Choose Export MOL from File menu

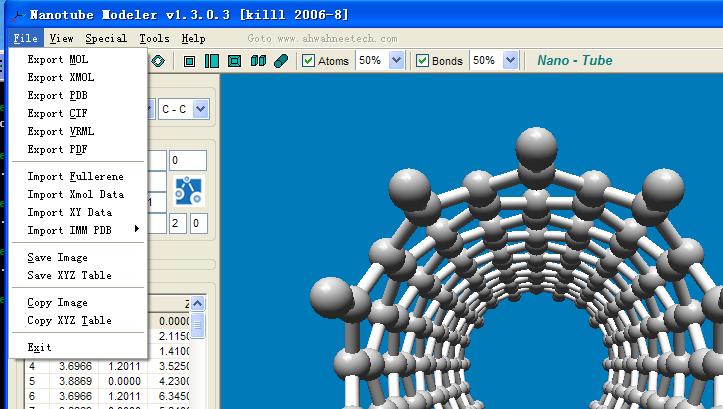78,59
